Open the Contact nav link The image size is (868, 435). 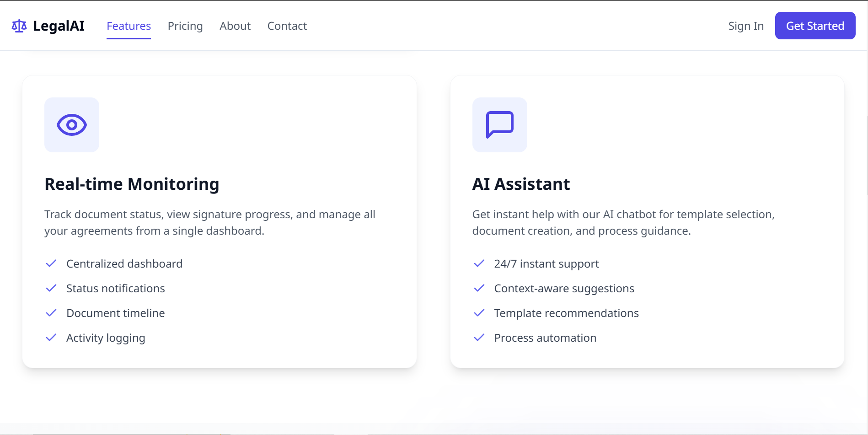tap(287, 26)
